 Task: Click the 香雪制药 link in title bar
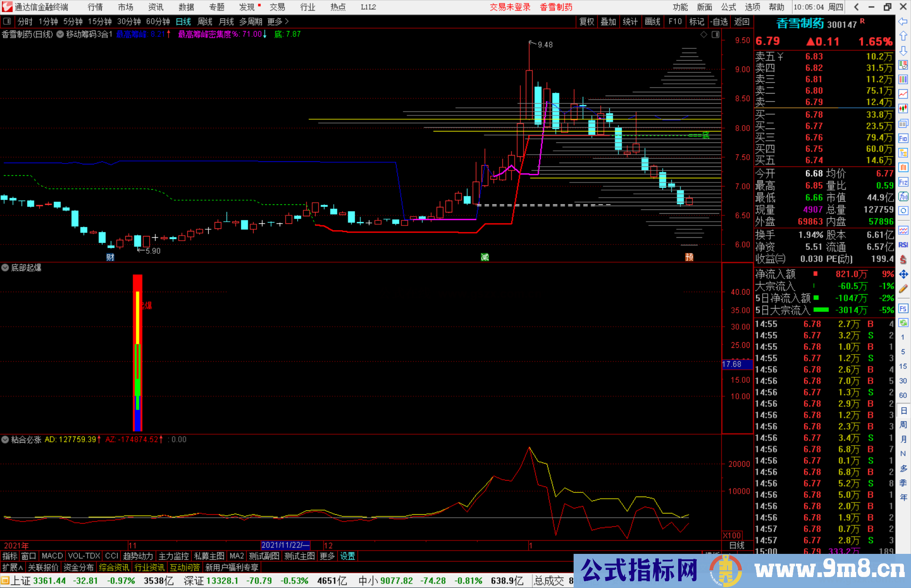[x=556, y=7]
